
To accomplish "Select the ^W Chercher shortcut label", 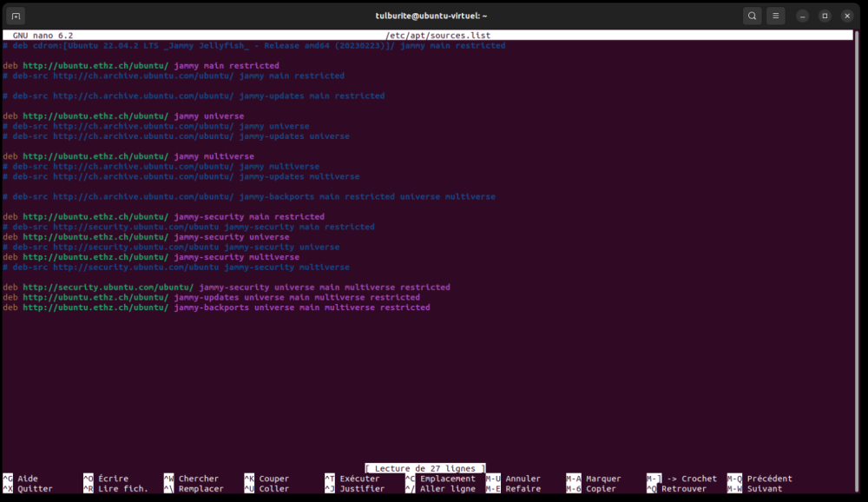I will tap(191, 479).
